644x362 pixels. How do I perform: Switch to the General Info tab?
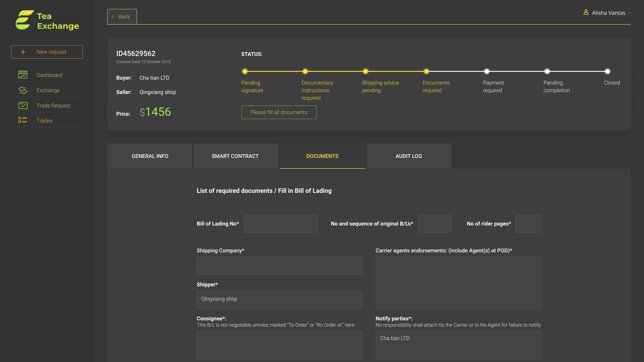[150, 156]
